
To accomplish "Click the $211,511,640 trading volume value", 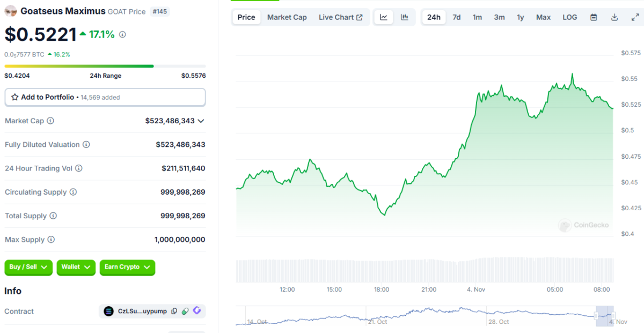I will (184, 168).
